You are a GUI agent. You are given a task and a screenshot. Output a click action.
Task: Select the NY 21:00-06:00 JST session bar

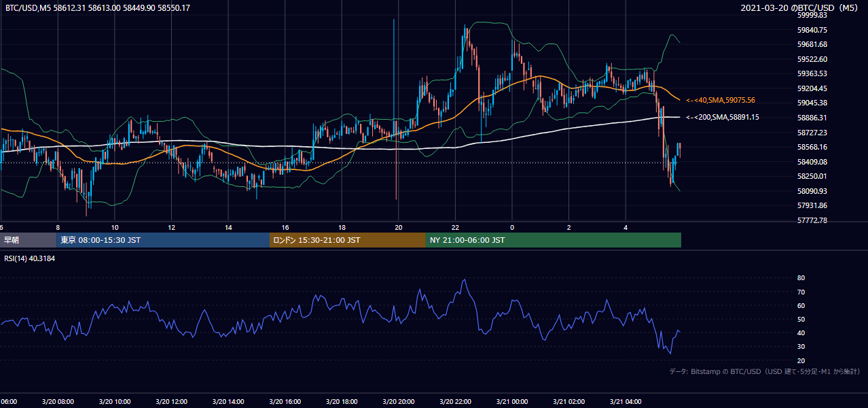coord(554,240)
